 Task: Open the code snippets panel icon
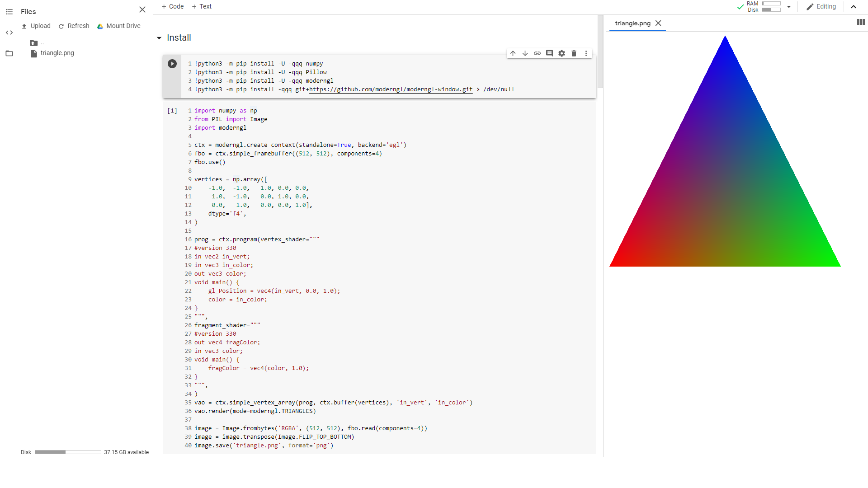click(x=9, y=33)
